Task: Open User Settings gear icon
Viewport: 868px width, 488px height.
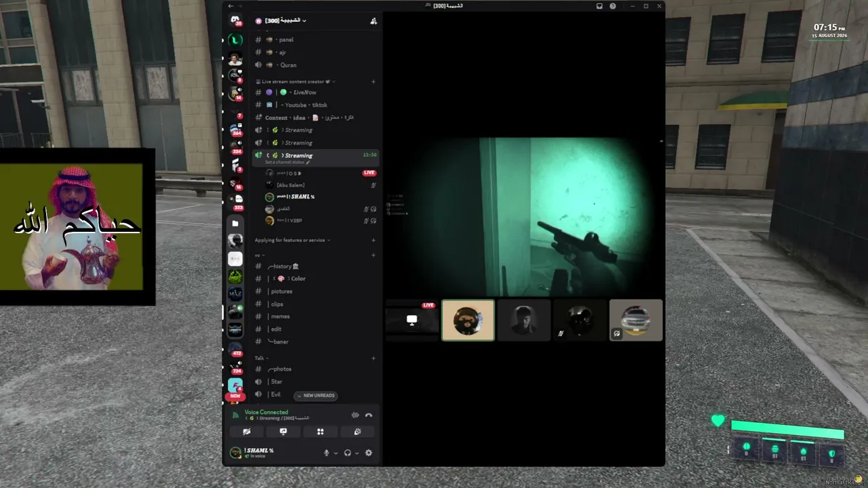Action: tap(369, 453)
